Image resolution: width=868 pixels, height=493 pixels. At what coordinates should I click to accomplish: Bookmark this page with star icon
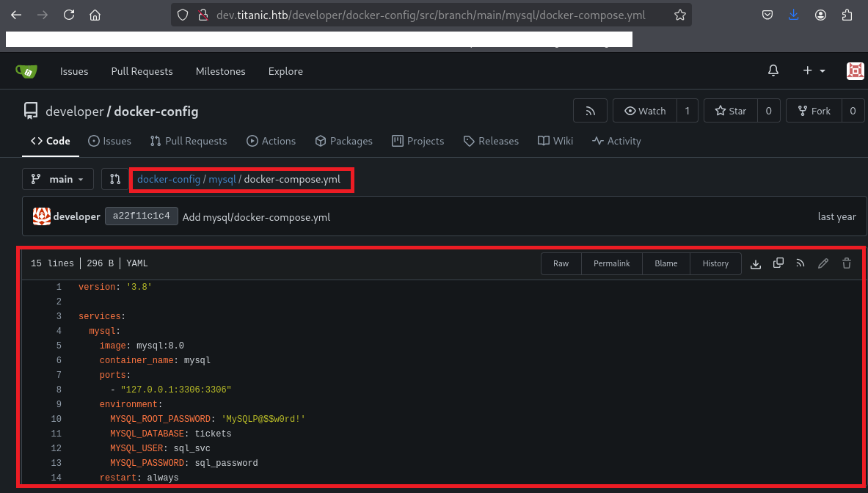tap(679, 15)
